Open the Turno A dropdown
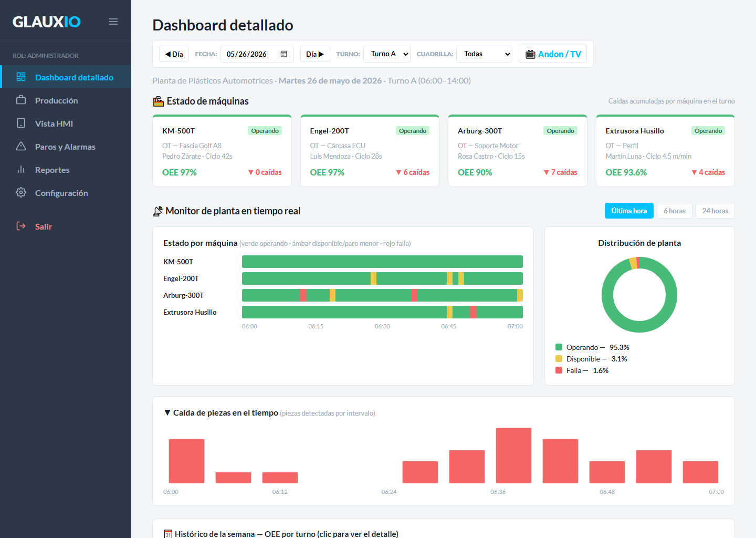Screen dimensions: 756x538 pyautogui.click(x=387, y=54)
